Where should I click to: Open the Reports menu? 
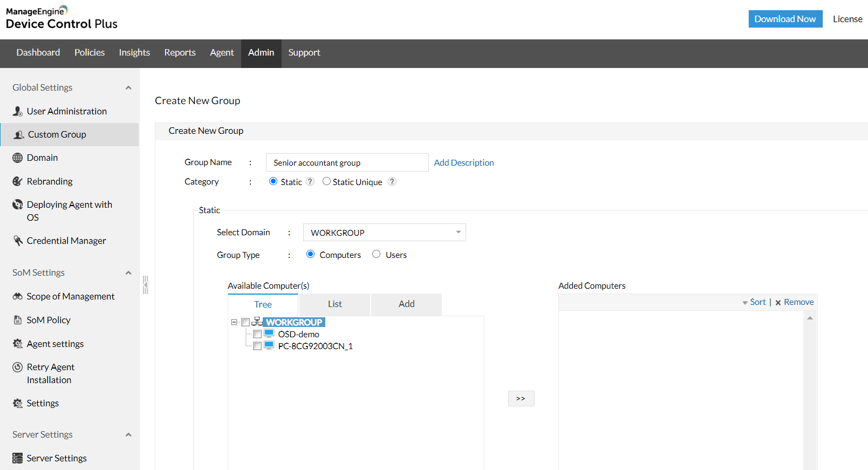[180, 53]
